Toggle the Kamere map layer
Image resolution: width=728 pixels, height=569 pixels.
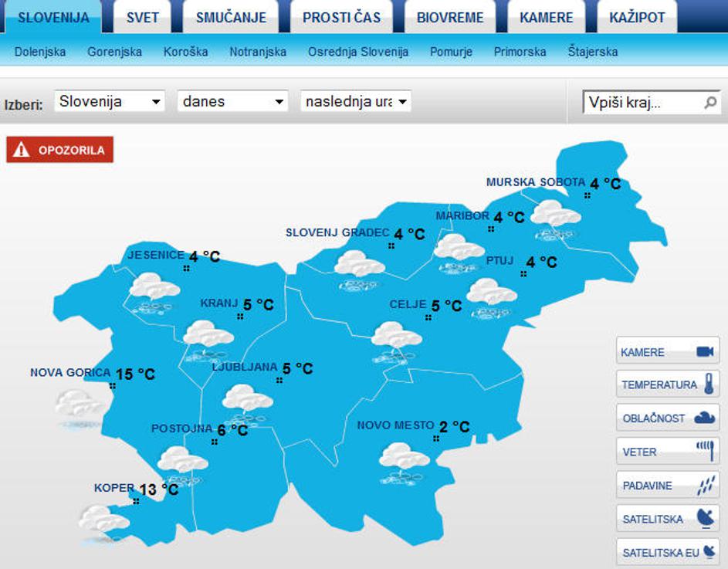(x=668, y=351)
